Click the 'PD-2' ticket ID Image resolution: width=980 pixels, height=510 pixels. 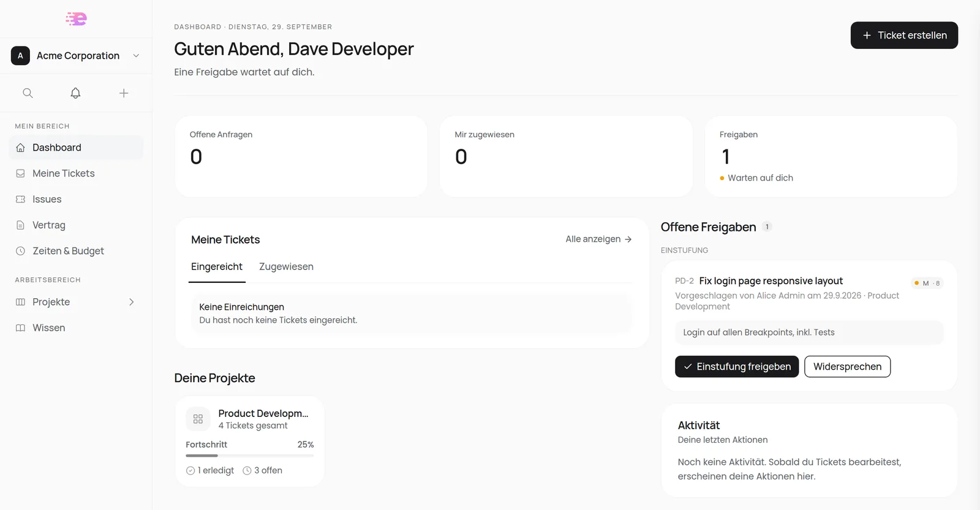684,281
